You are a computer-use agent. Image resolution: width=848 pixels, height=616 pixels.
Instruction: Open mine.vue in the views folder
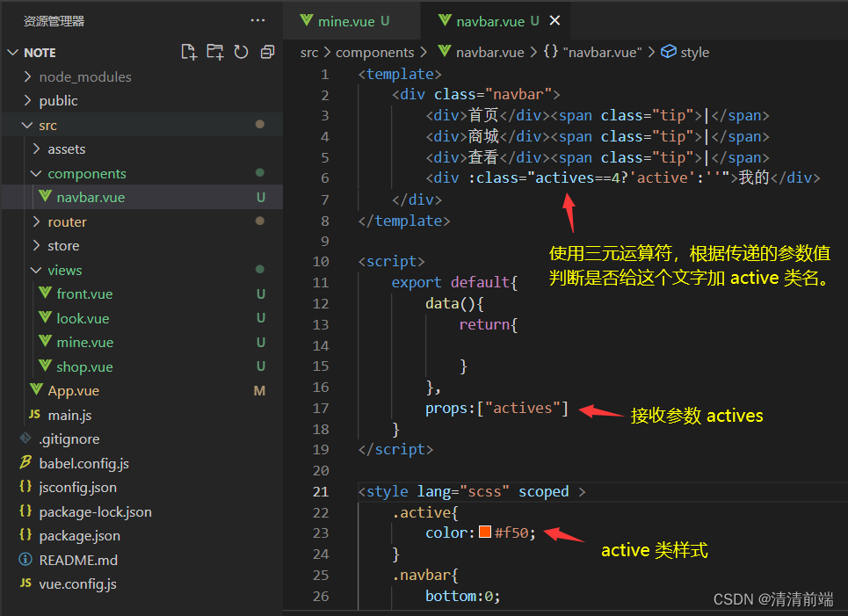pyautogui.click(x=141, y=343)
